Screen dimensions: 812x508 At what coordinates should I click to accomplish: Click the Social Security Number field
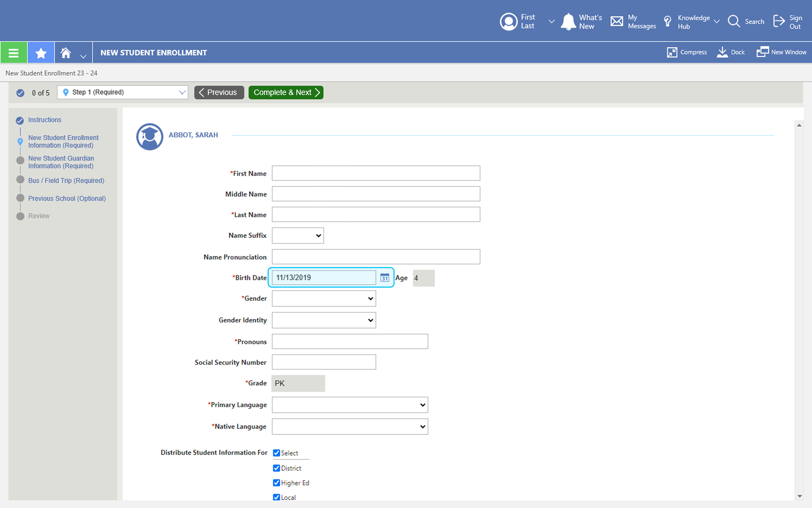324,362
